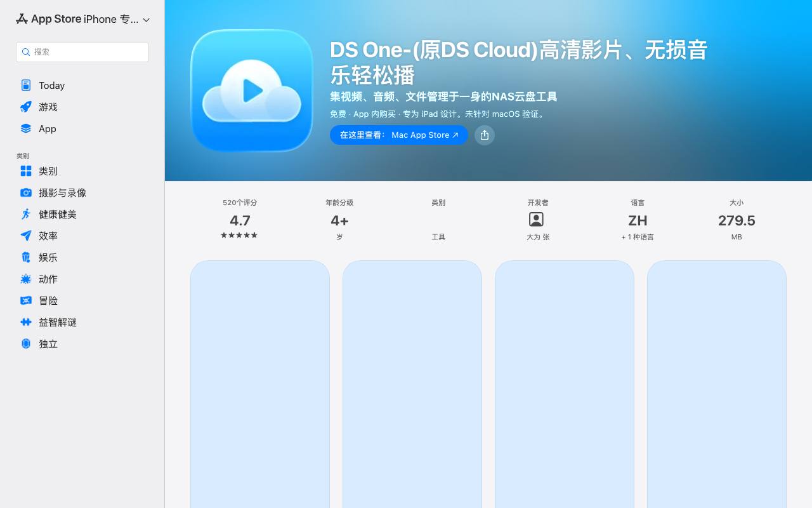Open the third screenshot placeholder
Viewport: 812px width, 508px height.
click(x=565, y=384)
